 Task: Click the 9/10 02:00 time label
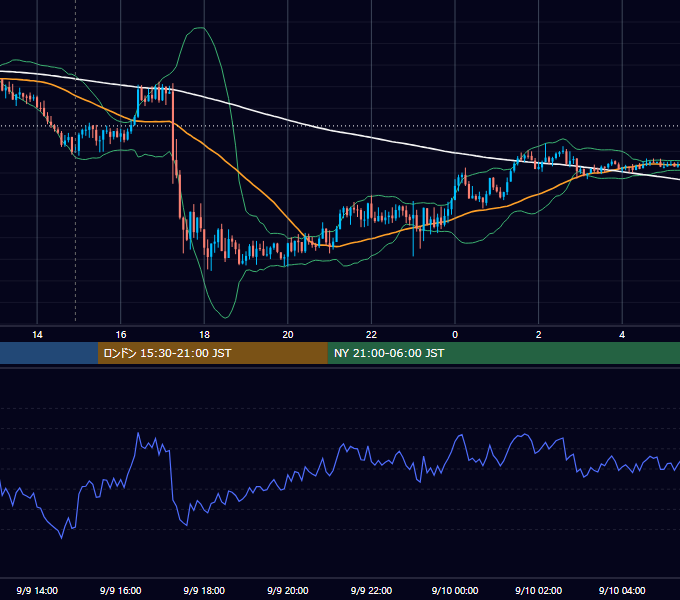point(539,590)
